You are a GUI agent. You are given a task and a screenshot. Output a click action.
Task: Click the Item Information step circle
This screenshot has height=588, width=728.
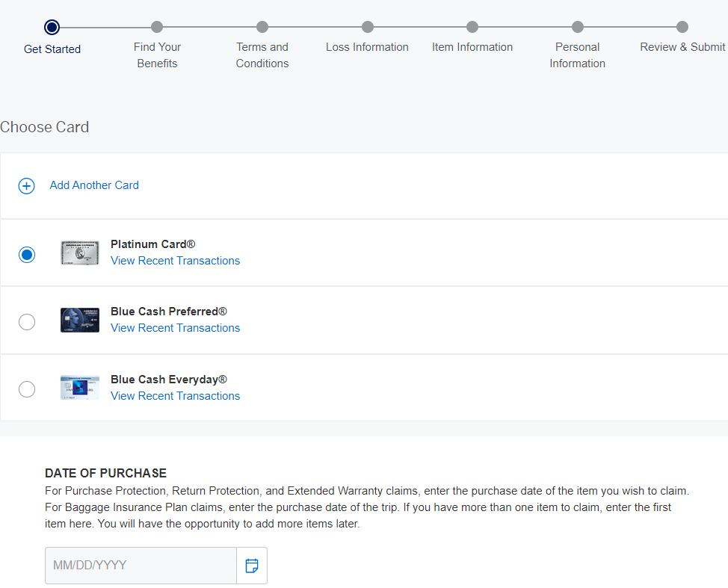[x=472, y=27]
